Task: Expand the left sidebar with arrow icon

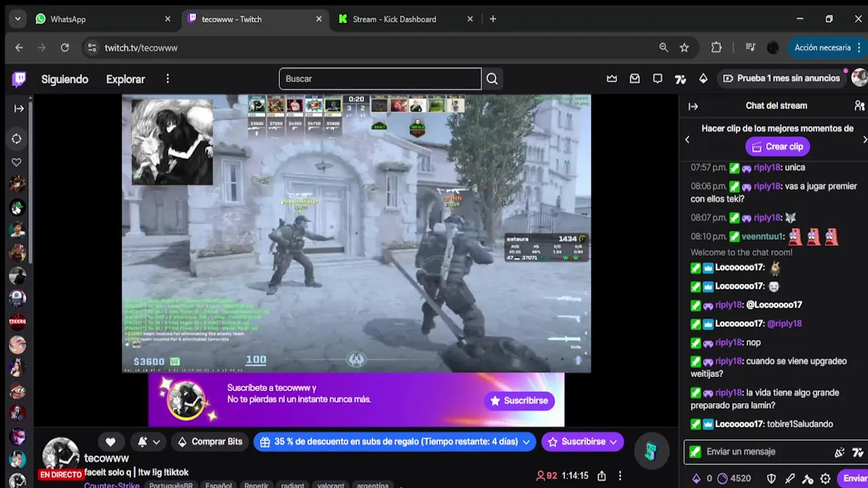Action: click(19, 108)
